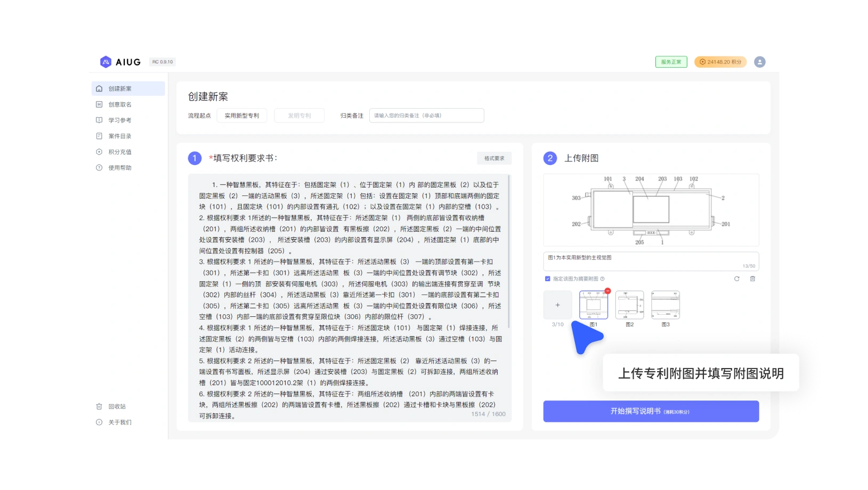Select 发明专利 as process start
The width and height of the screenshot is (868, 490).
299,116
